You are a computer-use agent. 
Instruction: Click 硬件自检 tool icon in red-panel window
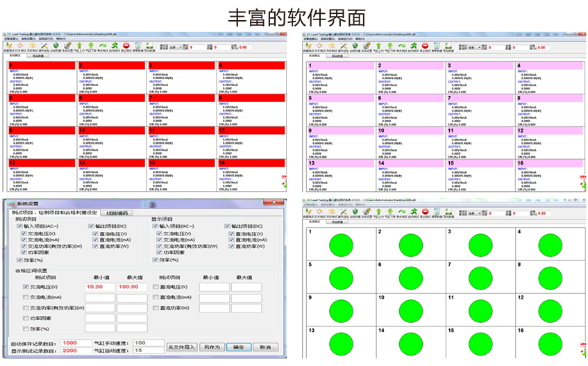pos(44,46)
